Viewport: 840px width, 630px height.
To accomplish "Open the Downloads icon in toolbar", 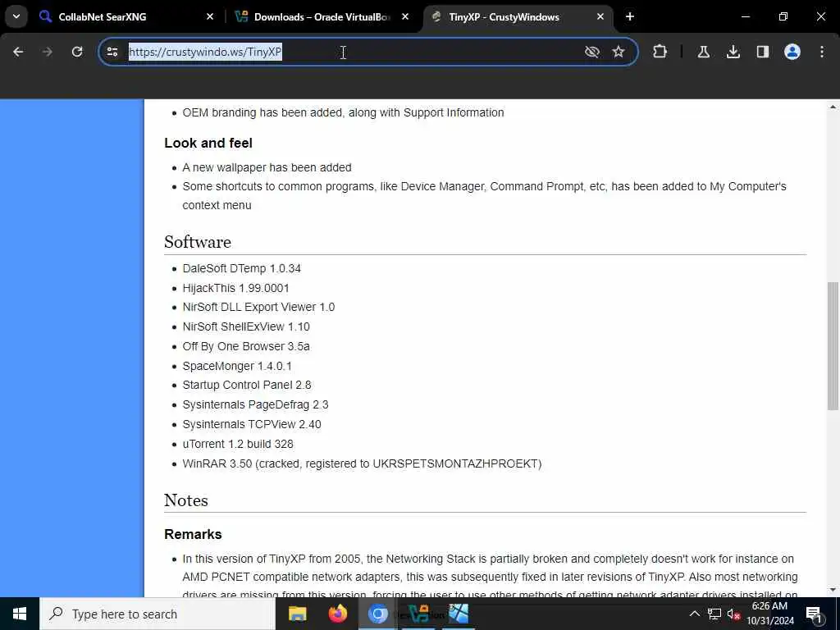I will pos(733,52).
